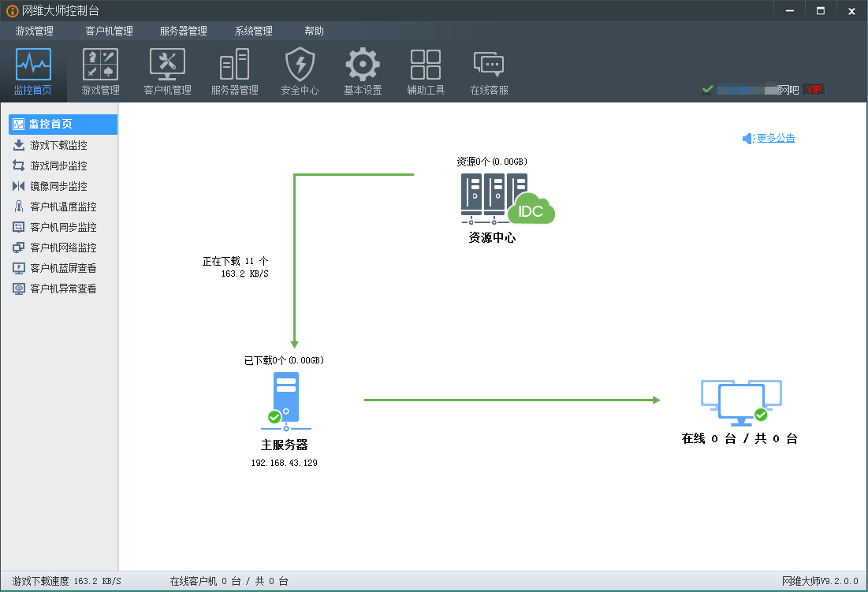Click 在线 0 台 / 共 0 台 under monitors
868x592 pixels.
(739, 439)
